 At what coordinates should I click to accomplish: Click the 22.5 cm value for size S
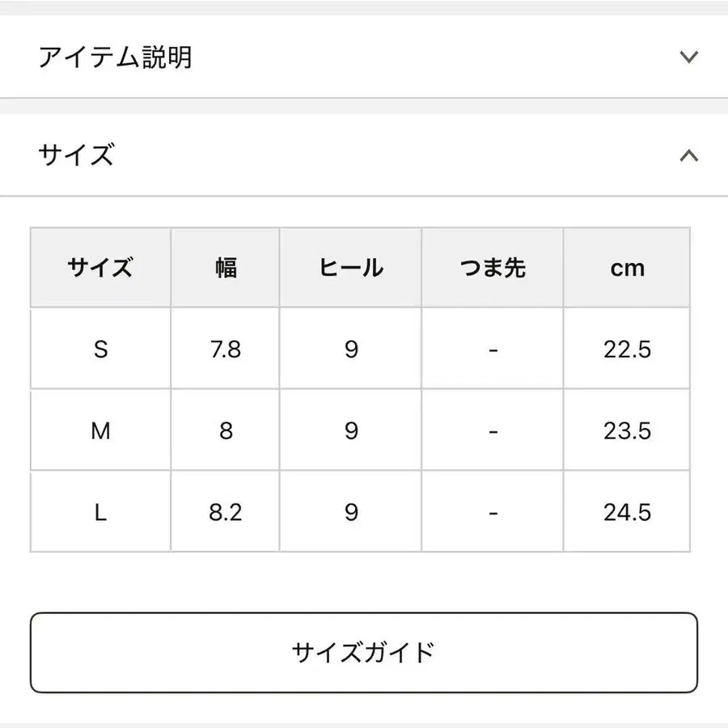pos(627,349)
